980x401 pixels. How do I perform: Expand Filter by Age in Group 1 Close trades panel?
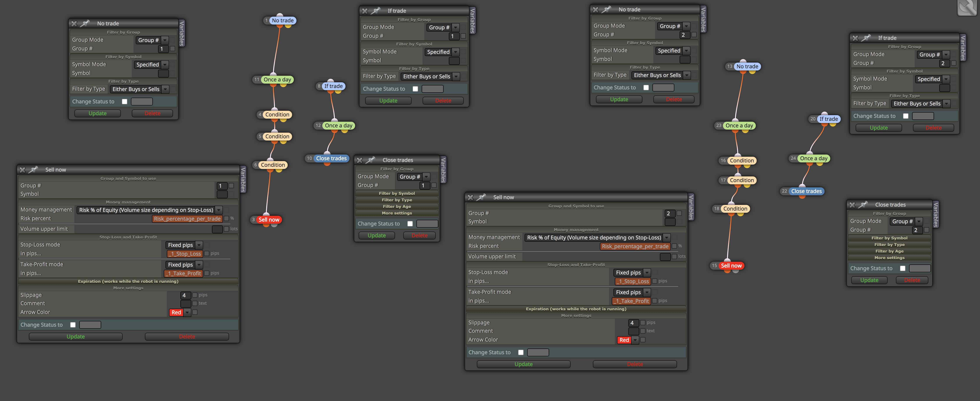tap(397, 207)
